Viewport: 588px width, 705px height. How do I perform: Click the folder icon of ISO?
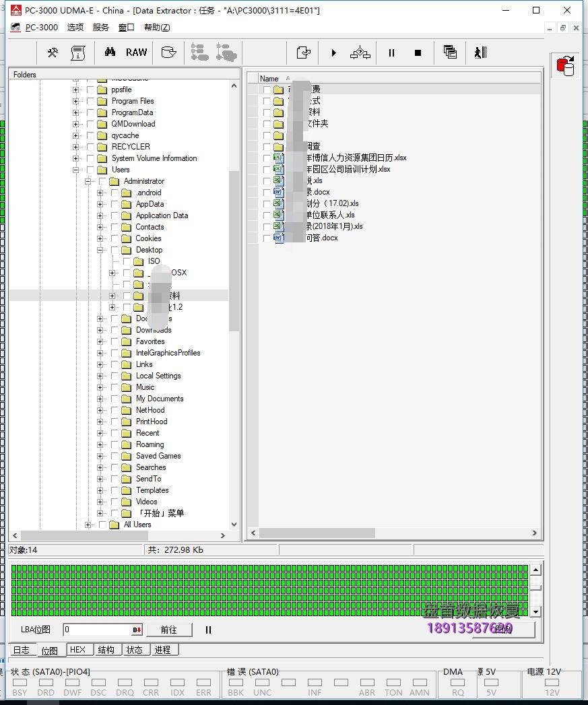tap(139, 261)
